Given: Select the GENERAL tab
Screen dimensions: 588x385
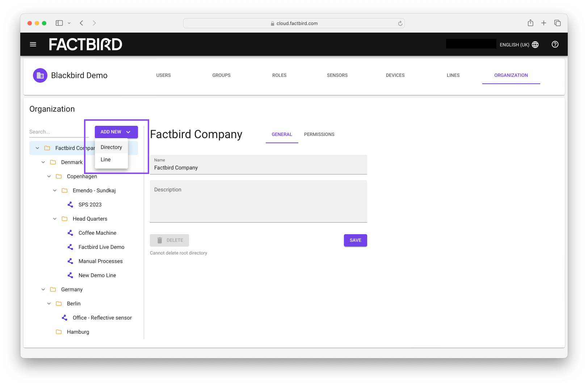Looking at the screenshot, I should [282, 134].
